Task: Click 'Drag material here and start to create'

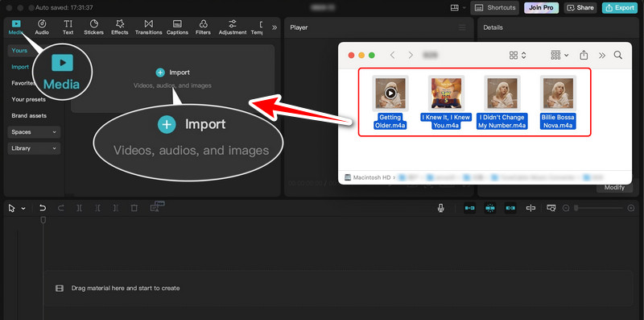Action: pyautogui.click(x=126, y=289)
